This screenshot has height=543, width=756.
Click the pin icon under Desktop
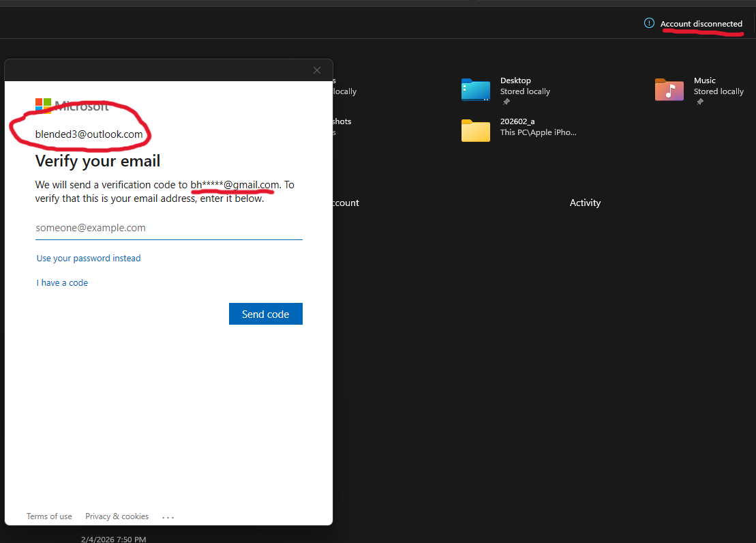click(506, 102)
